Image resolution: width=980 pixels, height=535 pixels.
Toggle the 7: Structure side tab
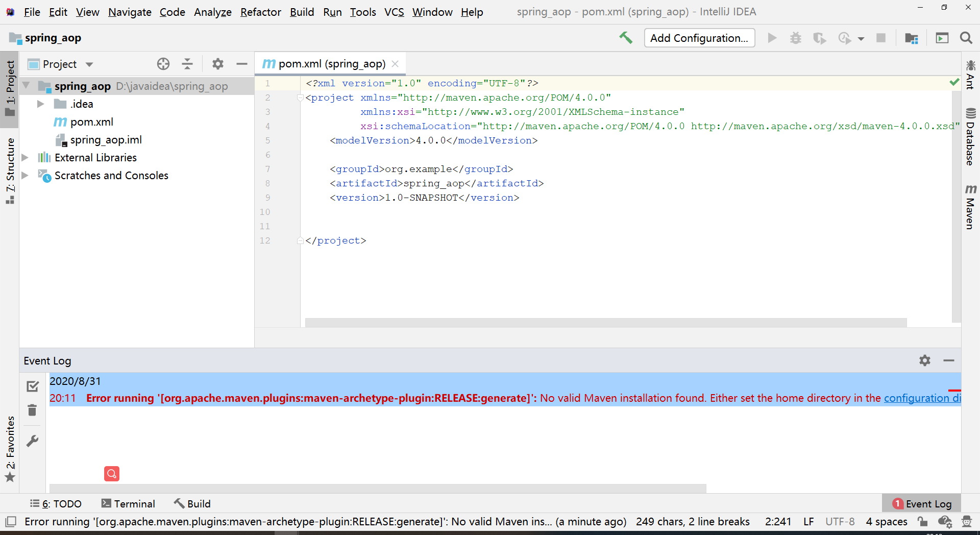[x=10, y=171]
